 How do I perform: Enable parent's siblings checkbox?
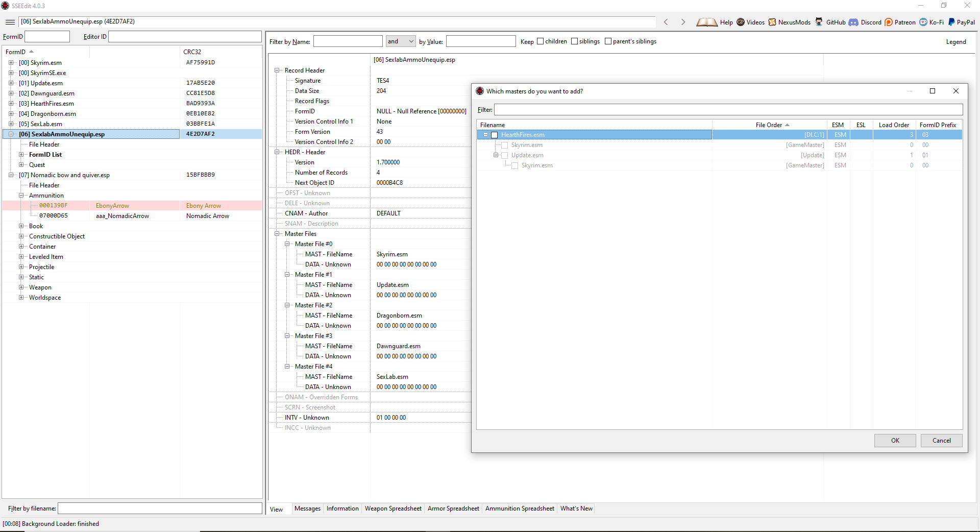(608, 41)
